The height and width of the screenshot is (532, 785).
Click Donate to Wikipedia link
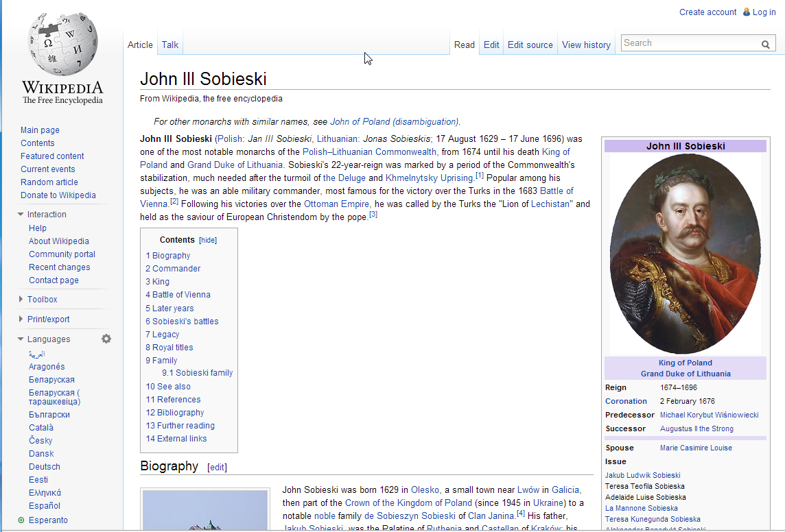coord(58,195)
